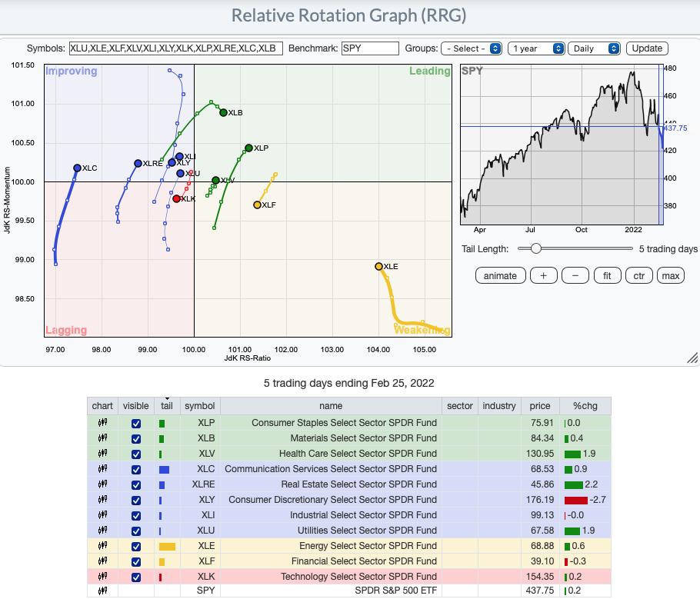Adjust the Tail Length slider handle
Screen dimensions: 700x599
[535, 249]
